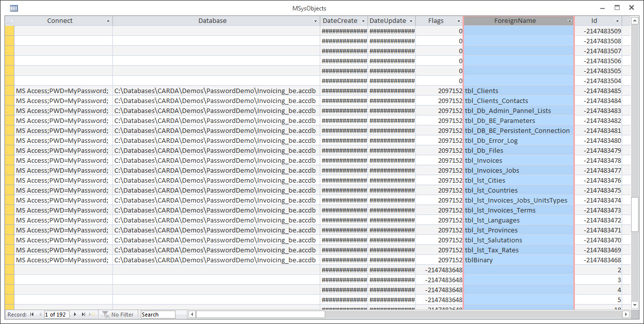Open the Flags column dropdown
This screenshot has width=644, height=324.
click(459, 20)
